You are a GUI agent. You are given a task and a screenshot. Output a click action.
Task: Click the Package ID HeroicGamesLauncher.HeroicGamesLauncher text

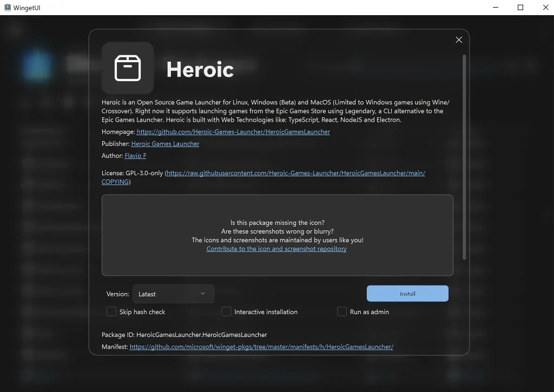click(184, 335)
